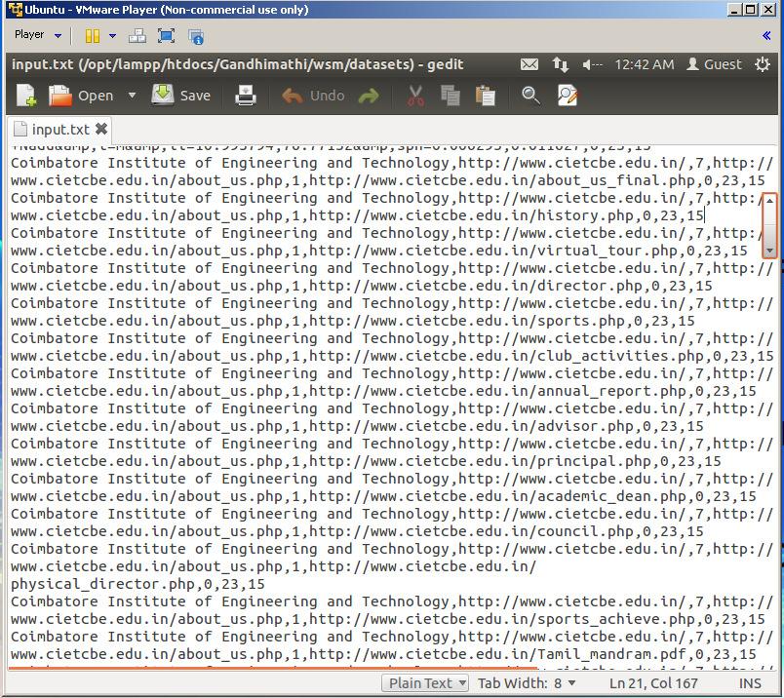Viewport: 784px width, 698px height.
Task: Redo the last undone action
Action: tap(369, 96)
